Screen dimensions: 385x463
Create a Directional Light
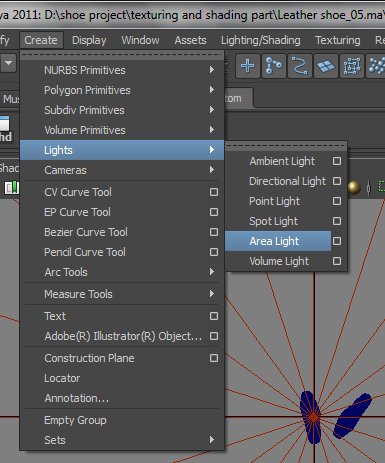pyautogui.click(x=287, y=181)
